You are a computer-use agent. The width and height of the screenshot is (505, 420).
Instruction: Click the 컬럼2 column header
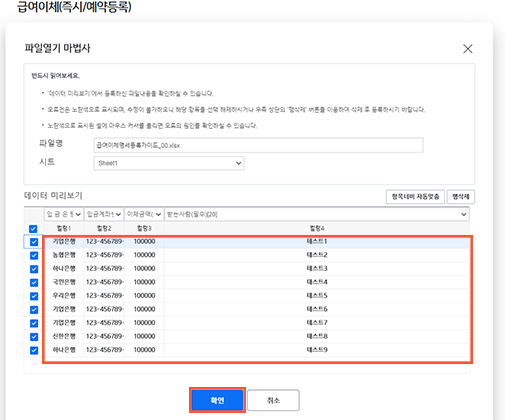(104, 228)
